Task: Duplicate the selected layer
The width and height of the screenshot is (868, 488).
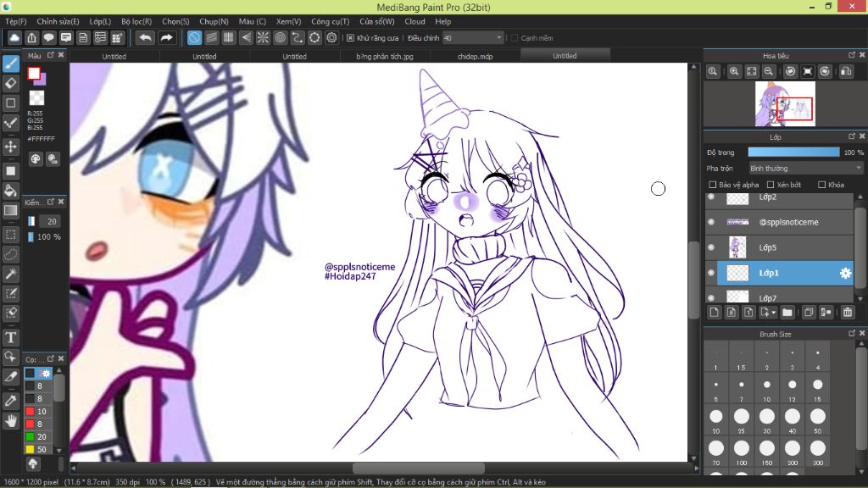Action: 808,313
